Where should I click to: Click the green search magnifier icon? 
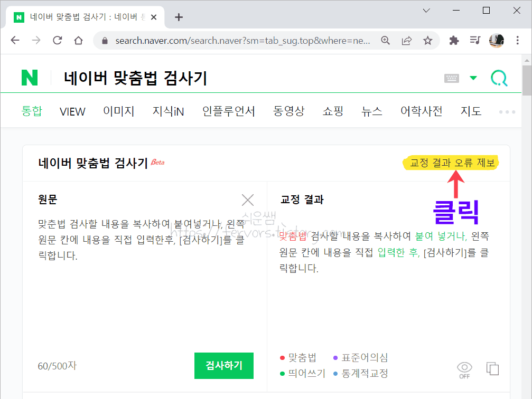499,78
